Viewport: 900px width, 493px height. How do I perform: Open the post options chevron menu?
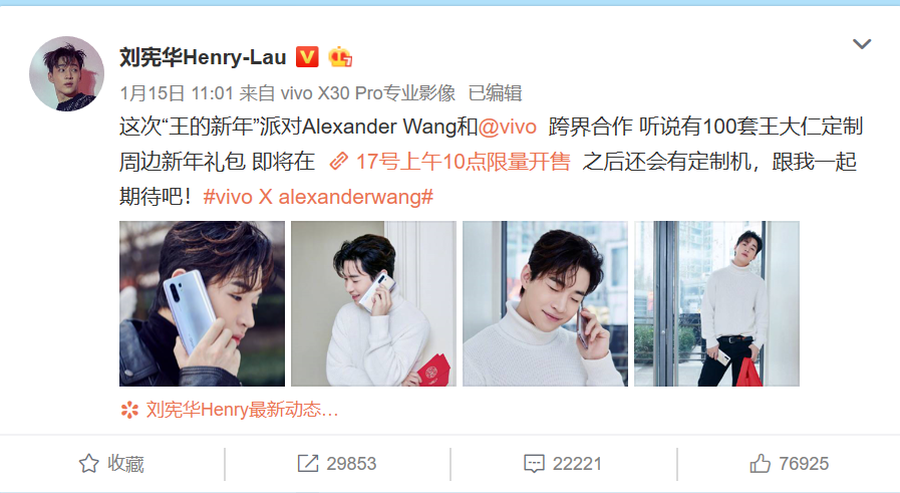pos(862,44)
